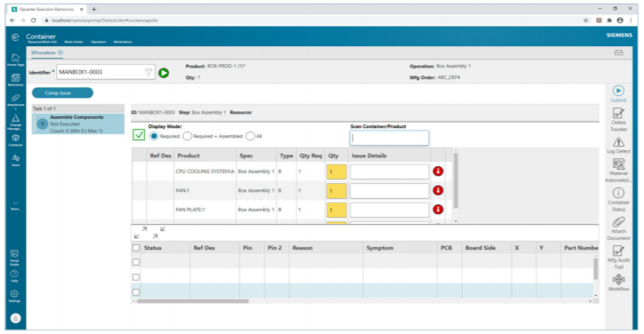
Task: Select the Assemble Components task
Action: tap(78, 123)
